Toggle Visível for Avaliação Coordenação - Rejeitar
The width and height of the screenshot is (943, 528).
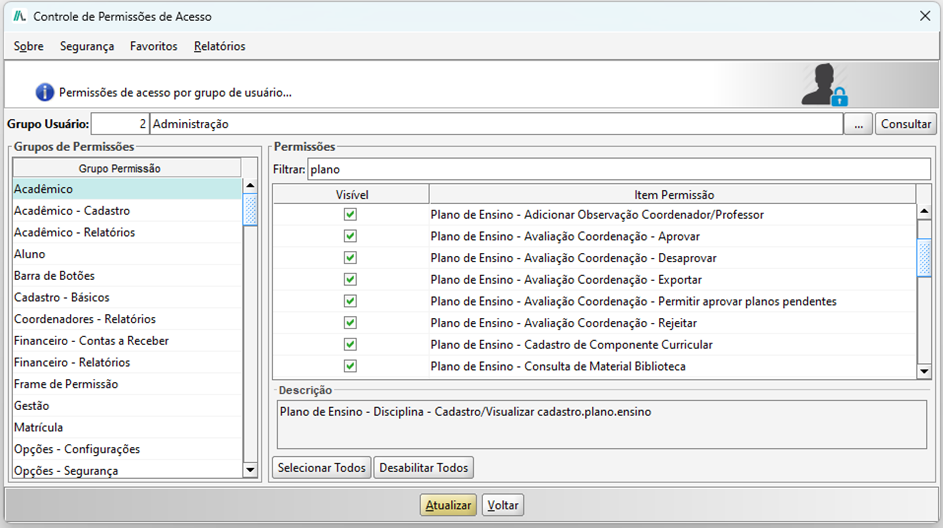pos(350,323)
